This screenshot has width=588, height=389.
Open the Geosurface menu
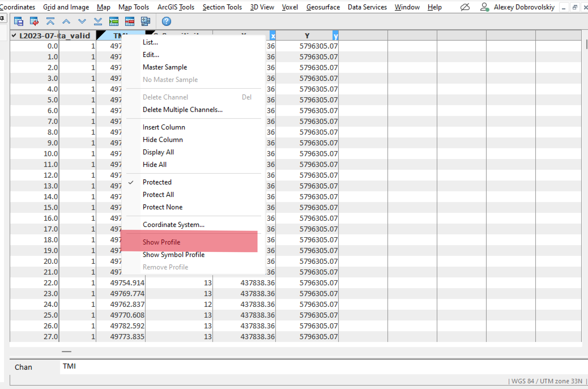pos(323,7)
